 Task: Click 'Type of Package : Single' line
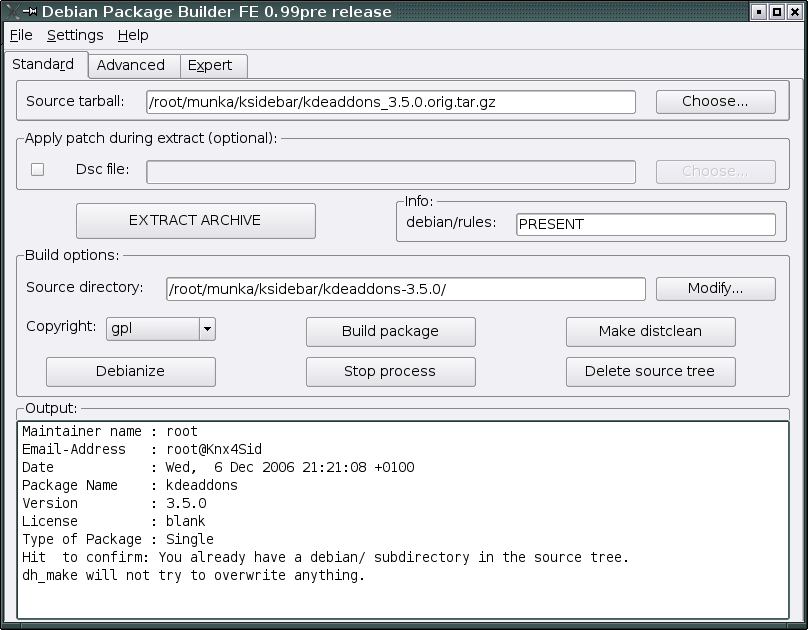[x=117, y=539]
